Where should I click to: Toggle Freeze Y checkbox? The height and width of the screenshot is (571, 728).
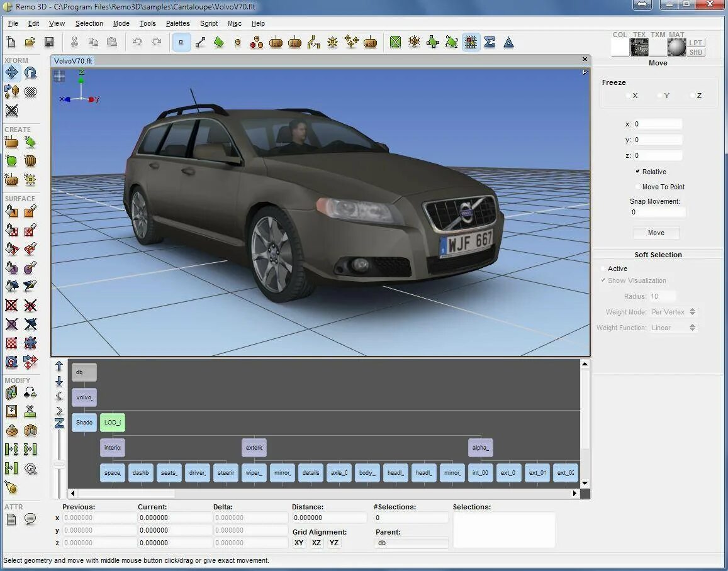pyautogui.click(x=660, y=96)
